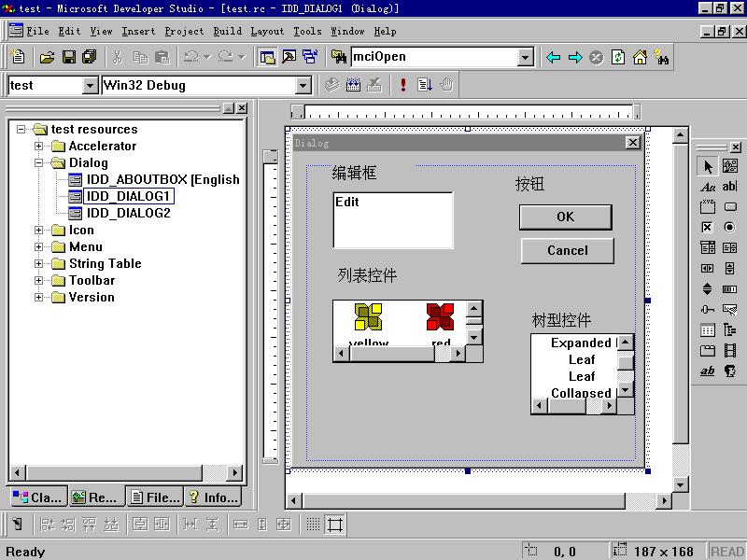Toggle the Grid icon in dialog toolbar
Image resolution: width=747 pixels, height=560 pixels.
tap(313, 525)
